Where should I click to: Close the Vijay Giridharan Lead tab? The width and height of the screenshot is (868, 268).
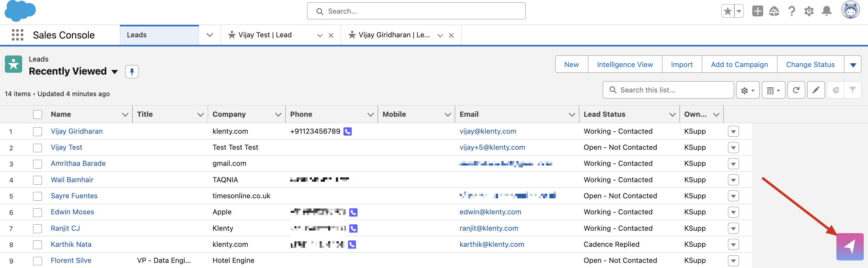(451, 35)
